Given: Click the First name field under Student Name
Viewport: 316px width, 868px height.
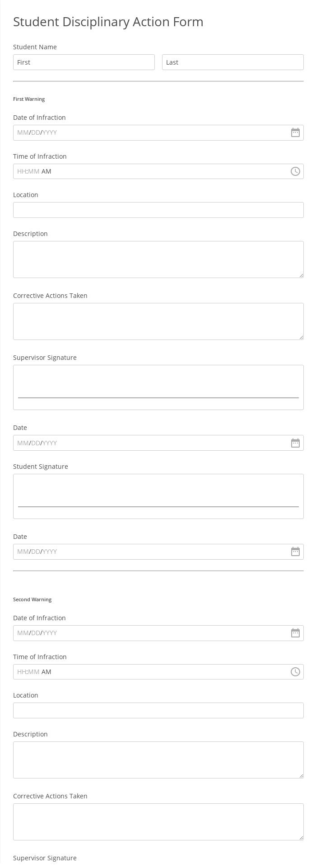Looking at the screenshot, I should coord(84,62).
